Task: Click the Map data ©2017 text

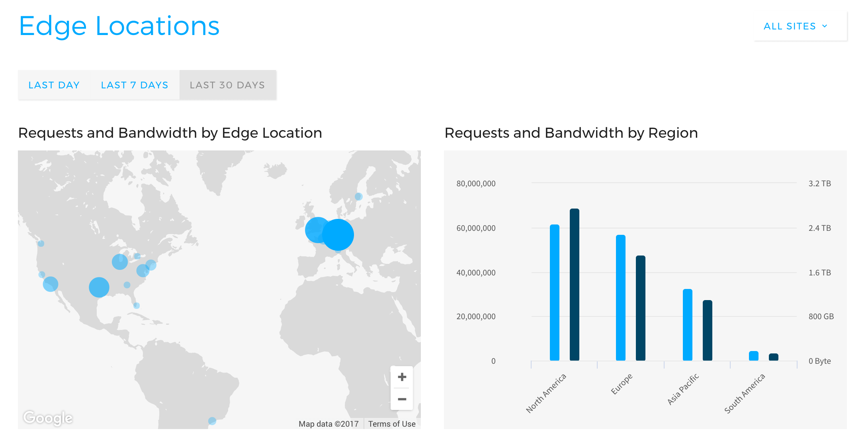Action: point(328,424)
